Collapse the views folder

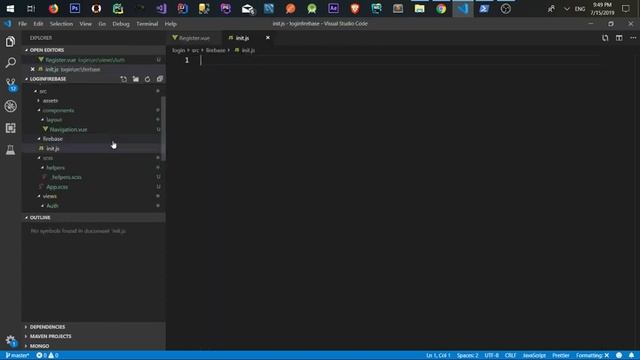coord(49,196)
